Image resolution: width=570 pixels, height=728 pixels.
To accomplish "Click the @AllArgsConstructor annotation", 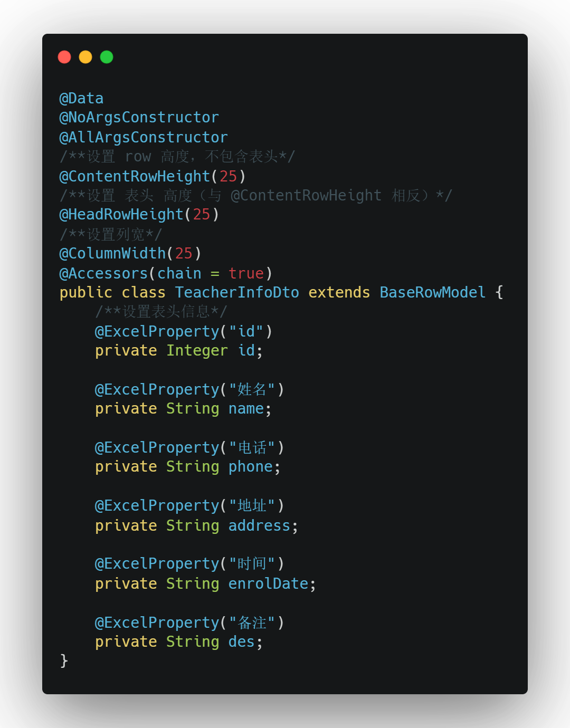I will tap(144, 138).
